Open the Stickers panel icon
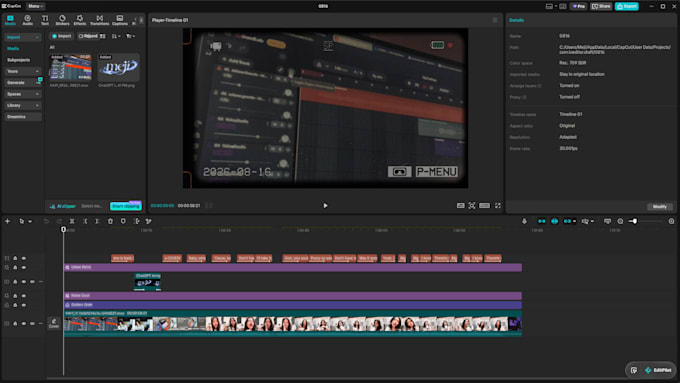Viewport: 680px width, 383px height. point(62,20)
